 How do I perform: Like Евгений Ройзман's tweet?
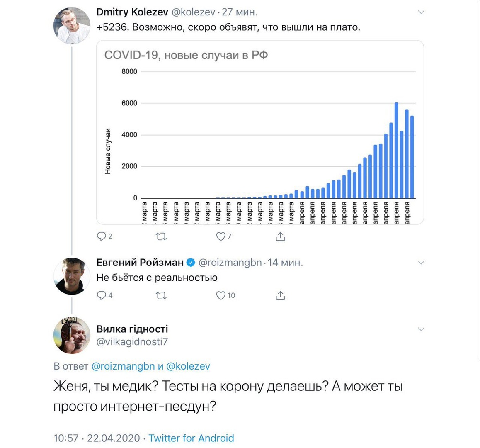tap(221, 295)
